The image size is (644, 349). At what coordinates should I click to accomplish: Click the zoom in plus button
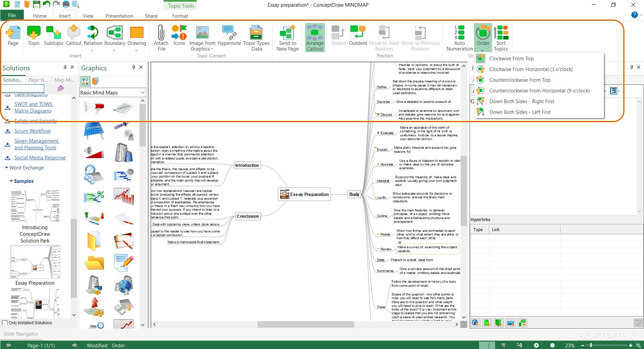click(x=631, y=345)
